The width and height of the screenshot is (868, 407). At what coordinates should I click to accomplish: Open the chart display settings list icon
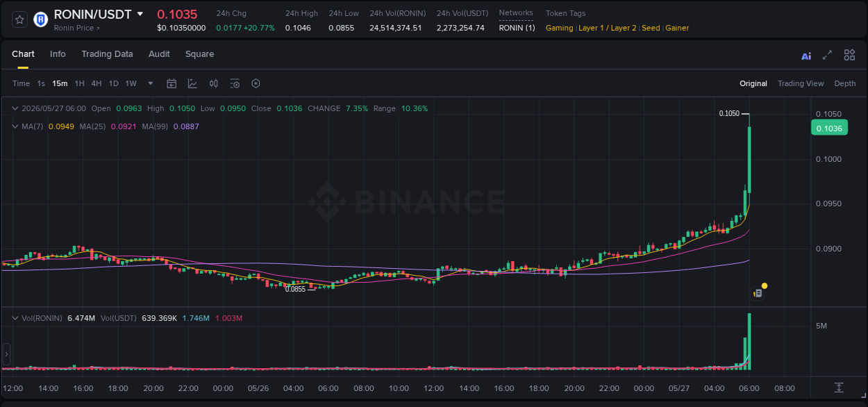235,83
